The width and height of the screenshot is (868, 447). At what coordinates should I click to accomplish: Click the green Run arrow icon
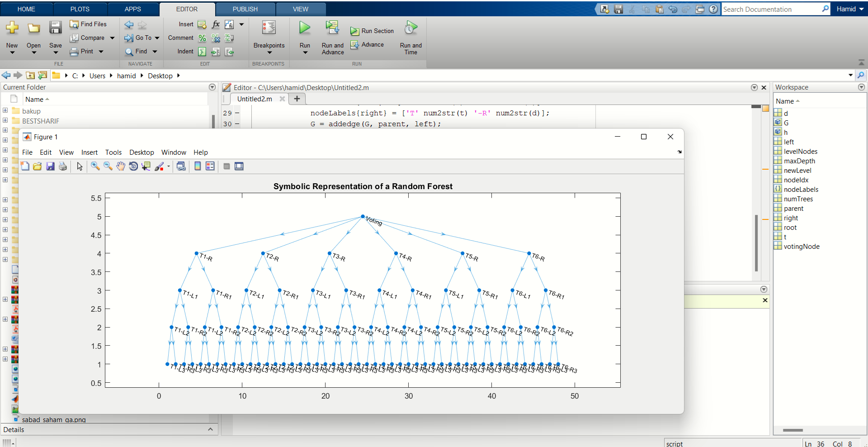305,28
